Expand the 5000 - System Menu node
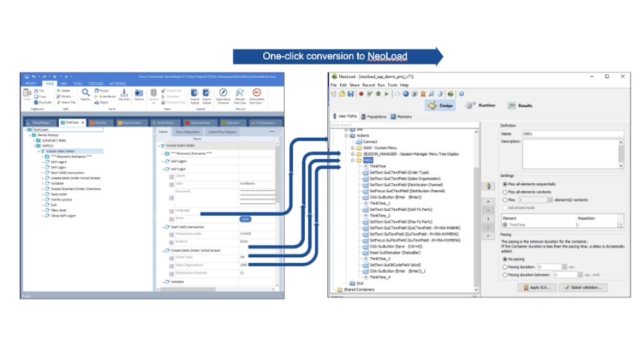 352,147
